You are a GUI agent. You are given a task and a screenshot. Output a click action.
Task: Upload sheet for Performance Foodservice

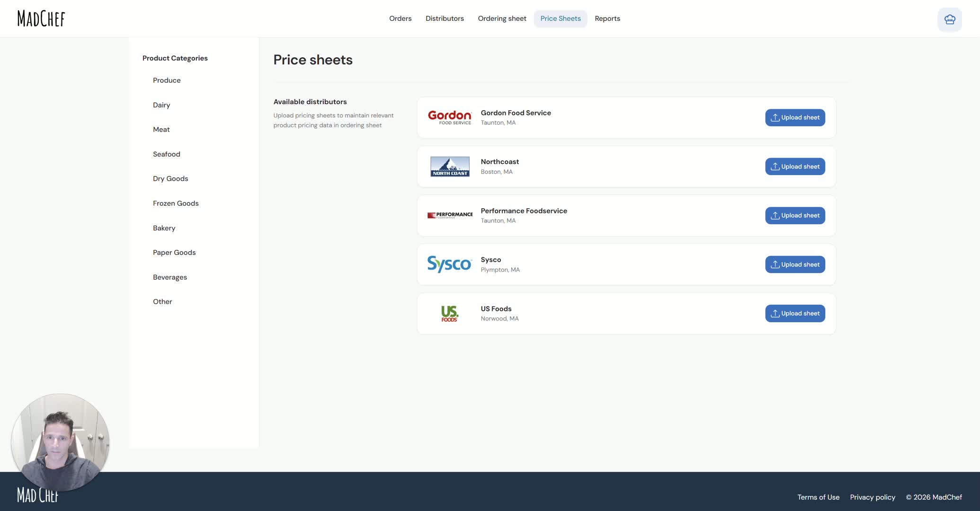pyautogui.click(x=795, y=215)
